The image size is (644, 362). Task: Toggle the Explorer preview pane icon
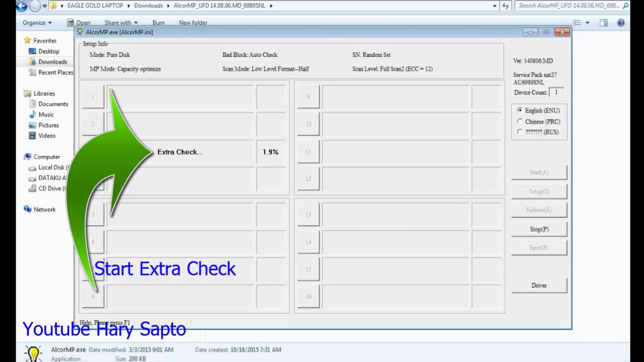tap(604, 23)
